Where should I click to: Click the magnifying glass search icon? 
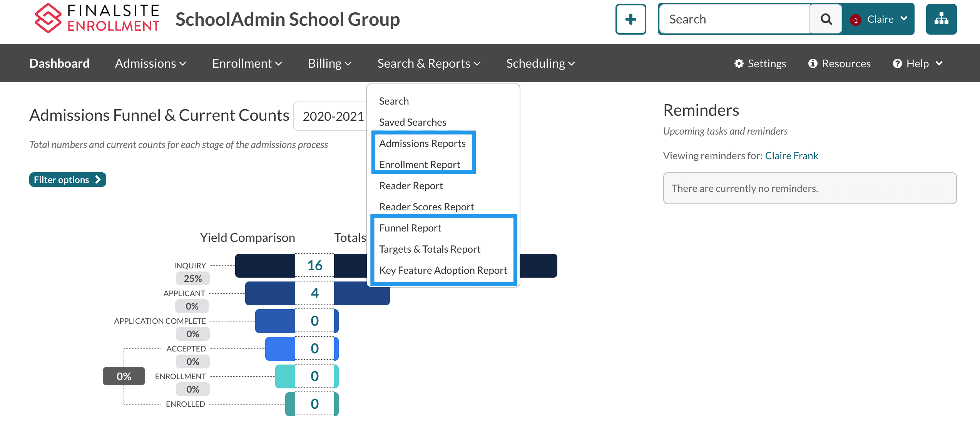tap(826, 19)
